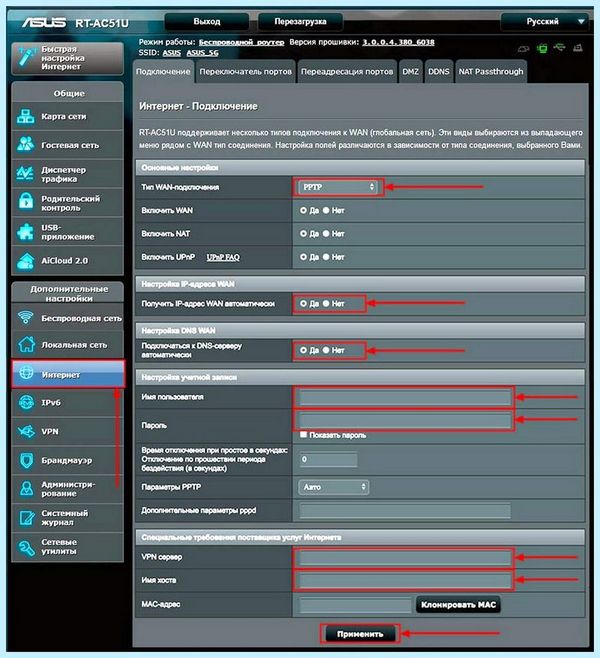Open the Гостевая сеть guest network icon
600x658 pixels.
point(26,145)
